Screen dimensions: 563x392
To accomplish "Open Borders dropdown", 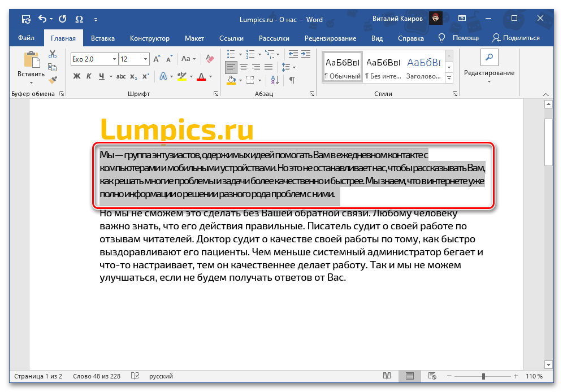I will click(x=259, y=80).
